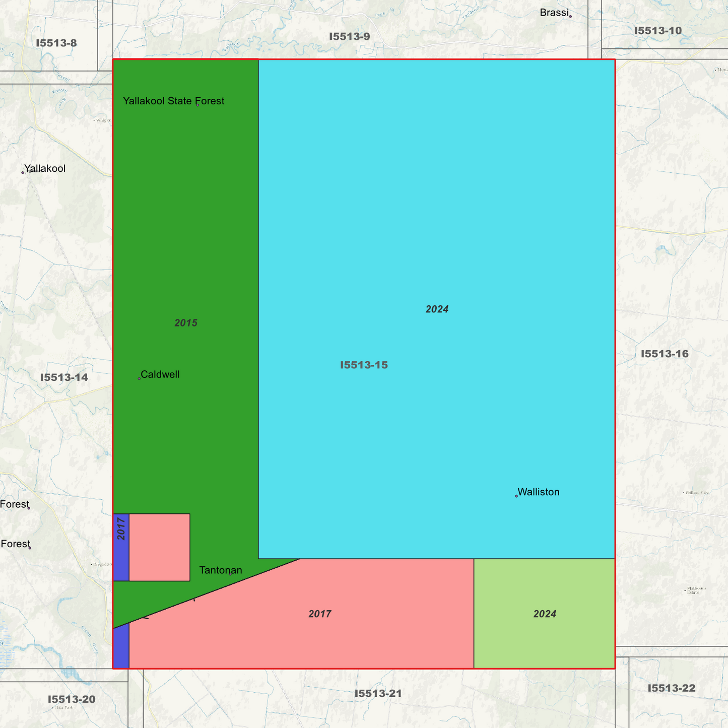The image size is (728, 728).
Task: Click the I5513-20 sheet label
Action: tap(72, 699)
